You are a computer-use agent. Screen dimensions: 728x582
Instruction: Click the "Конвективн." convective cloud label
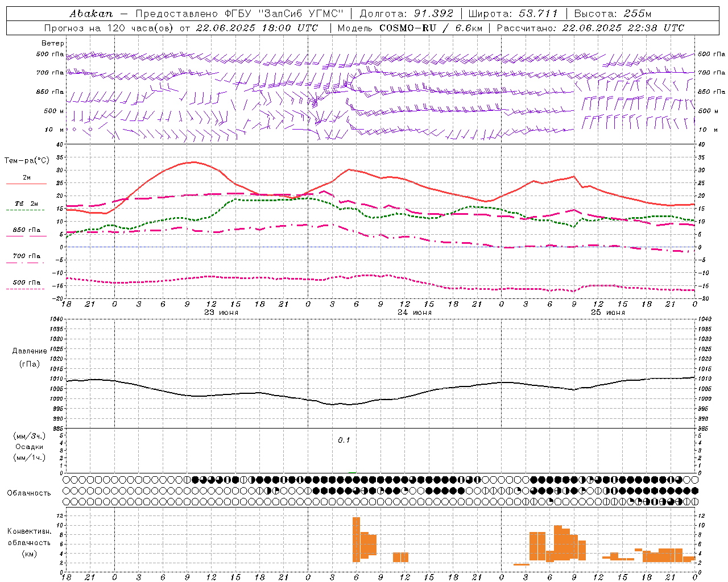(30, 531)
